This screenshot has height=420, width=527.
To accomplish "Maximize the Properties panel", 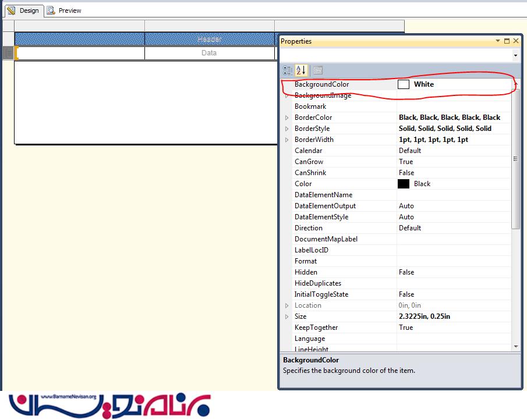I will pyautogui.click(x=507, y=41).
